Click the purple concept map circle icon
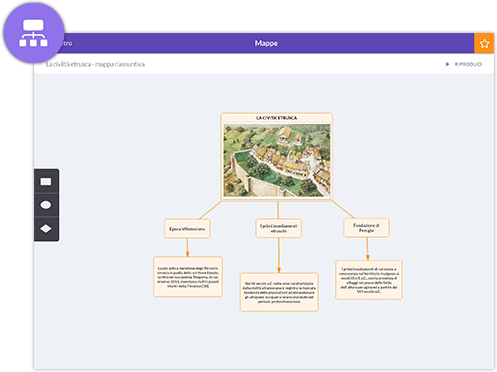Screen dimensions: 497x372 point(34,33)
